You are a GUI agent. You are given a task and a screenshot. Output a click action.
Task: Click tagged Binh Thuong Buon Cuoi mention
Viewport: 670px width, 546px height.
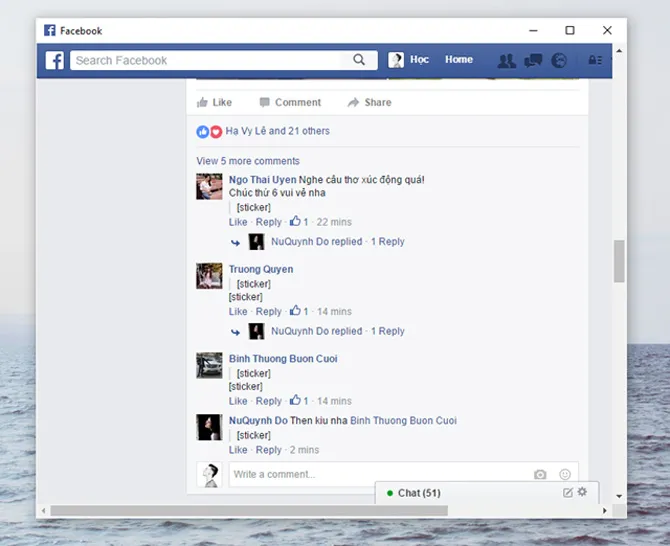tap(403, 420)
